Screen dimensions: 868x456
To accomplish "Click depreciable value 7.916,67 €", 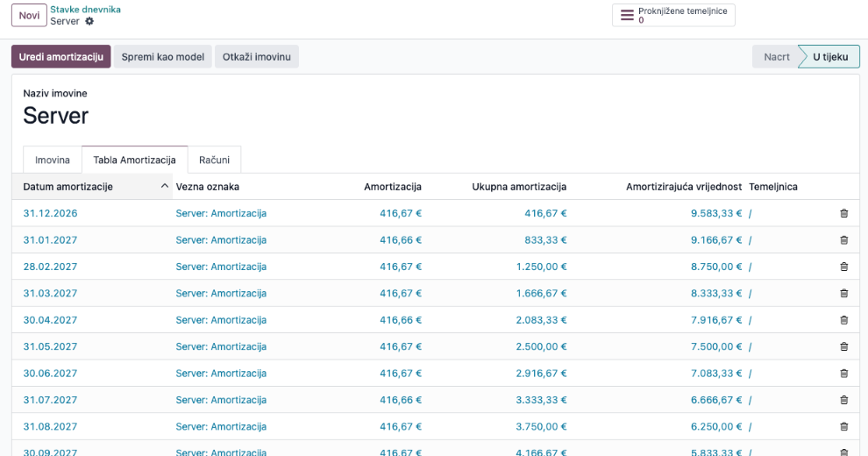I will pyautogui.click(x=716, y=319).
